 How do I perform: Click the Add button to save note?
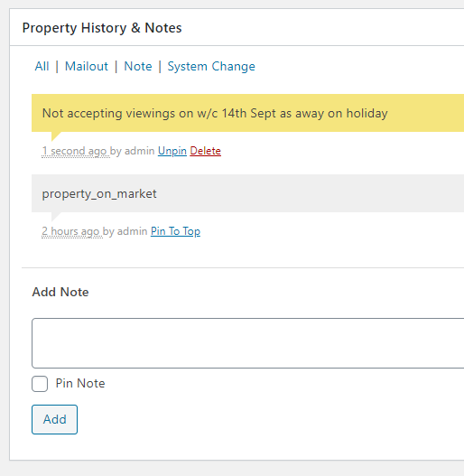[x=55, y=419]
